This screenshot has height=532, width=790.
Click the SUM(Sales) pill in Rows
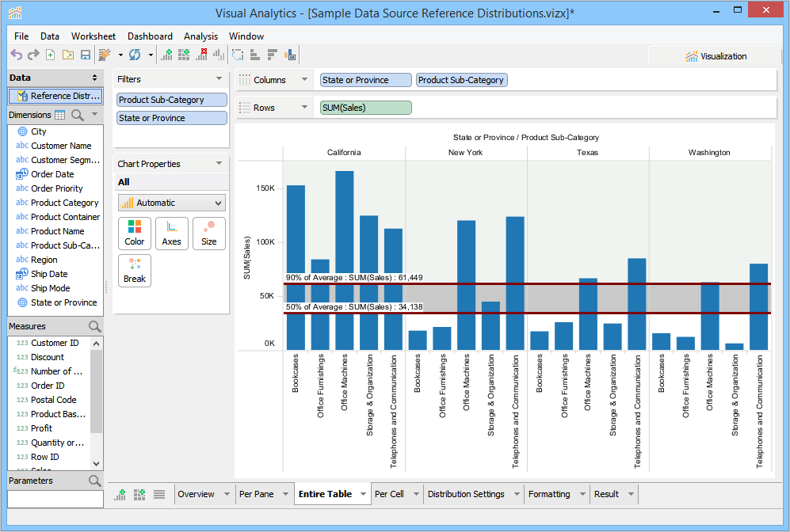pyautogui.click(x=365, y=108)
